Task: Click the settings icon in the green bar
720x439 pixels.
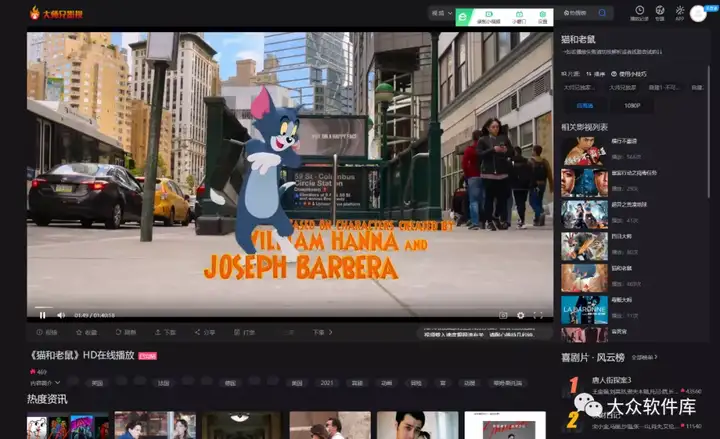Action: (542, 15)
